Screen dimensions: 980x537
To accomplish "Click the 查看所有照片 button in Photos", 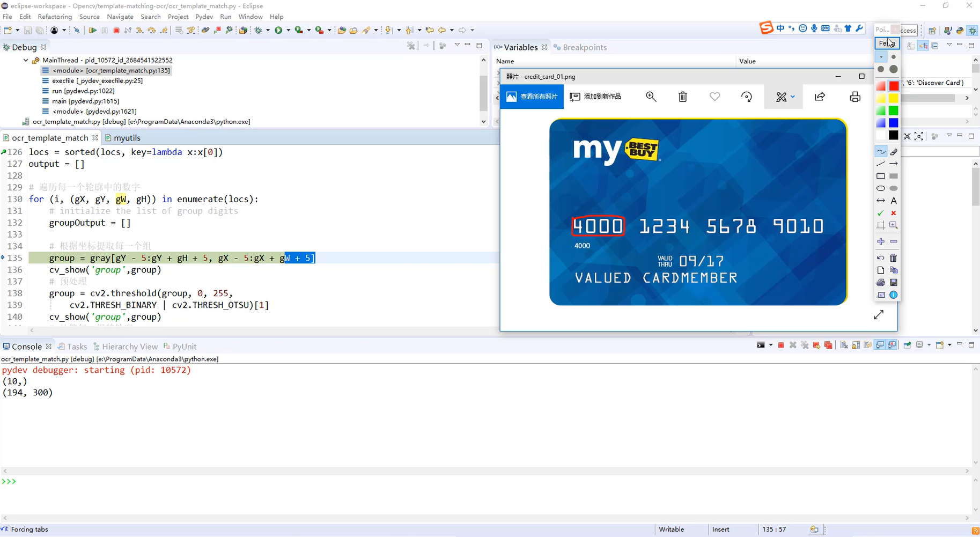I will 532,97.
